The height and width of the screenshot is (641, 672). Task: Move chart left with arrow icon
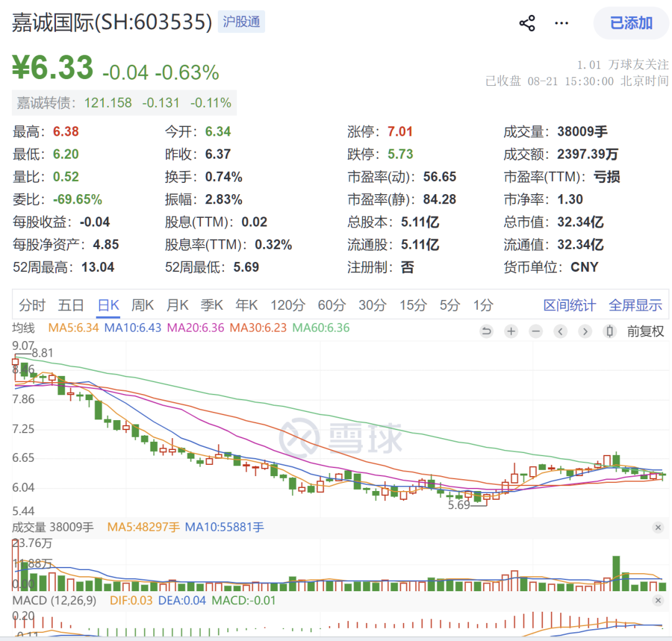tap(560, 331)
